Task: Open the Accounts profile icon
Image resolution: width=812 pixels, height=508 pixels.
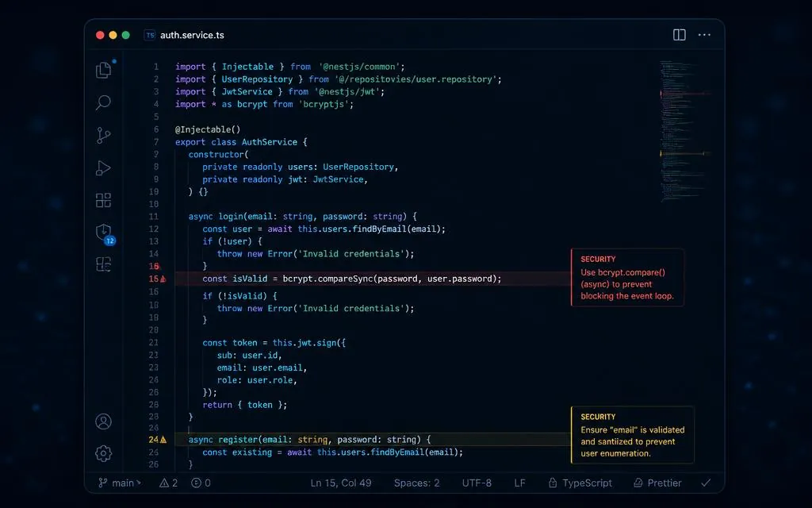Action: click(x=104, y=421)
